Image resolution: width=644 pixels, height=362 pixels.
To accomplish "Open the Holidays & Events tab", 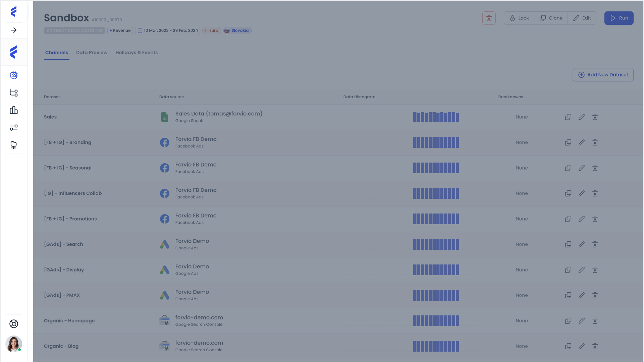I will coord(137,53).
